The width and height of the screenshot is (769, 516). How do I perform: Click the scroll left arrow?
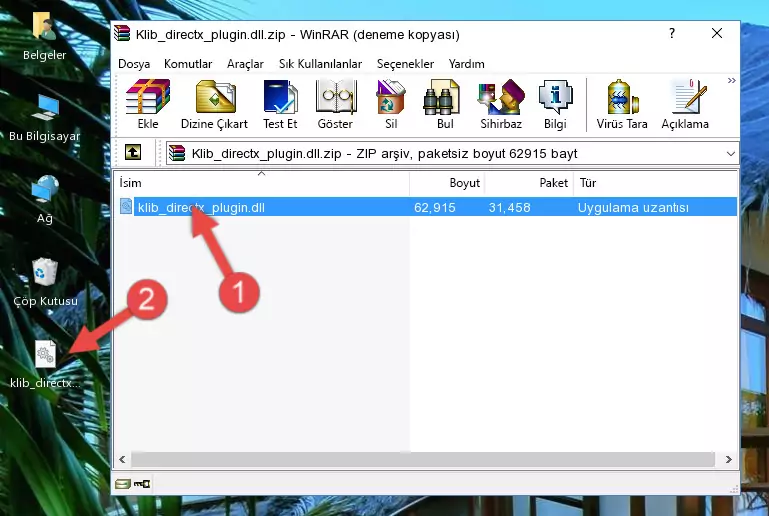[123, 460]
